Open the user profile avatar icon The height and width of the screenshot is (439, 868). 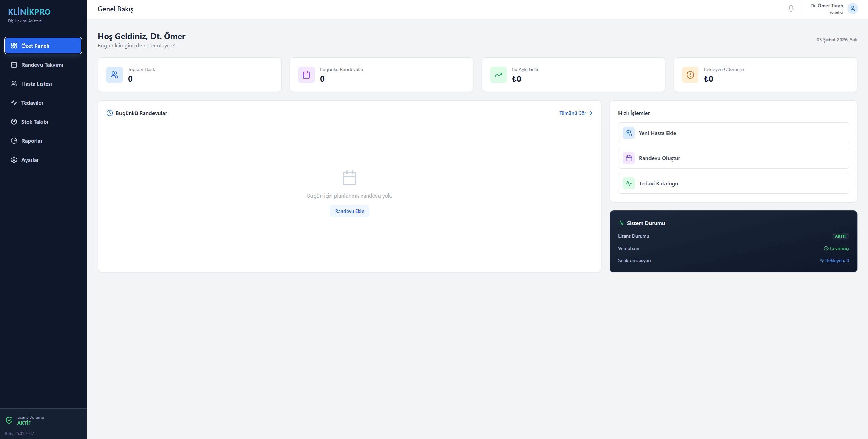pos(852,9)
